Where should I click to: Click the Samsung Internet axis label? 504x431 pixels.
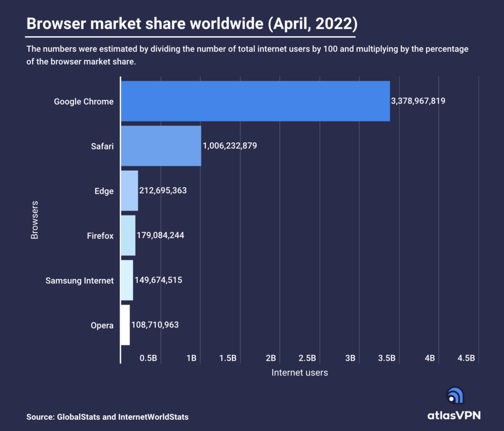click(80, 280)
